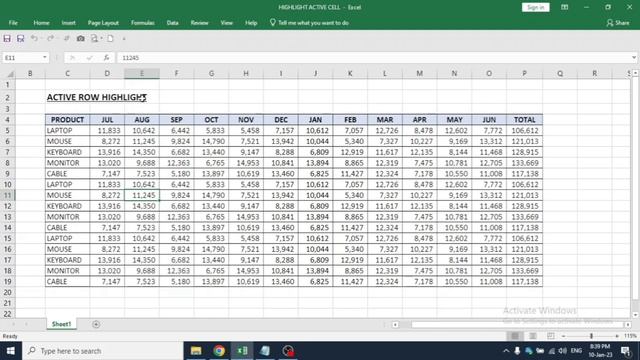Click the Excel taskbar icon
The height and width of the screenshot is (360, 640).
(x=242, y=351)
